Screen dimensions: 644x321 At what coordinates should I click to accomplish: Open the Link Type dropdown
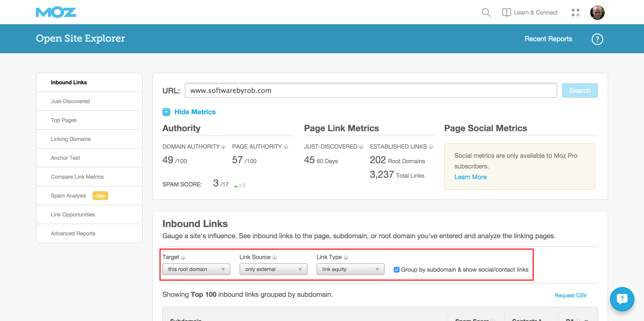coord(350,269)
